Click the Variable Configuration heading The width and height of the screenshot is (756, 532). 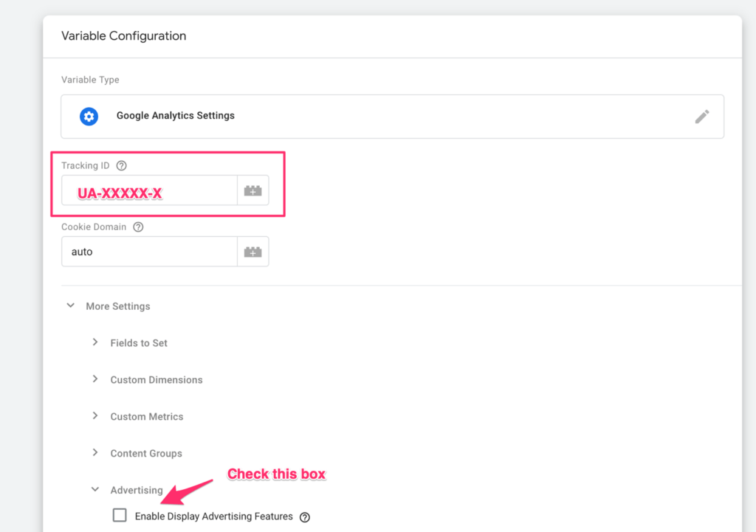point(123,36)
